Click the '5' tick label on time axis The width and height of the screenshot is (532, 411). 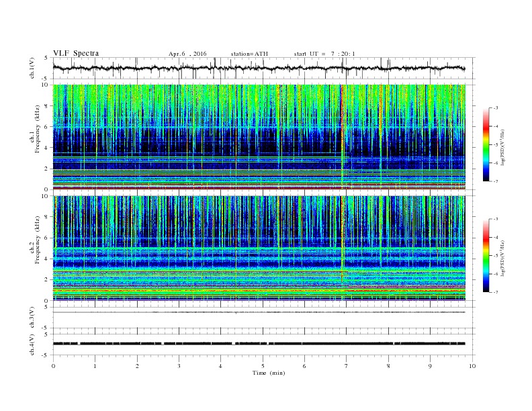tap(263, 366)
